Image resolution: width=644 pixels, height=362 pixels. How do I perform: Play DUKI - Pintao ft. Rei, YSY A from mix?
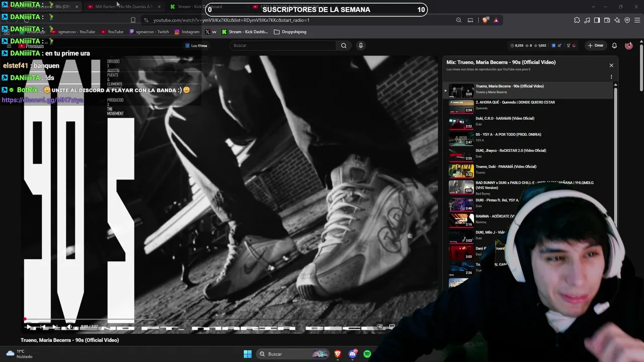point(483,204)
